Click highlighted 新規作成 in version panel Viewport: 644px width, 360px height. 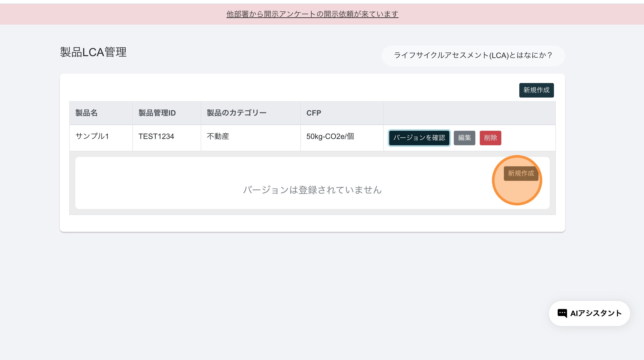[521, 173]
